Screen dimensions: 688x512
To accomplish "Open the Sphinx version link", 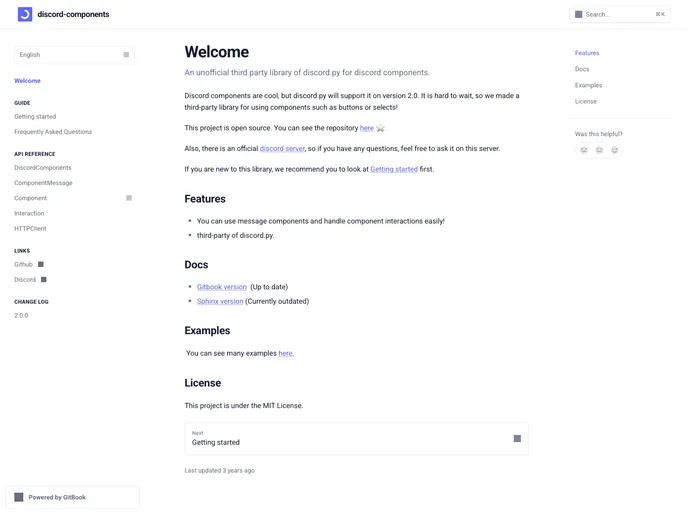I will [220, 301].
